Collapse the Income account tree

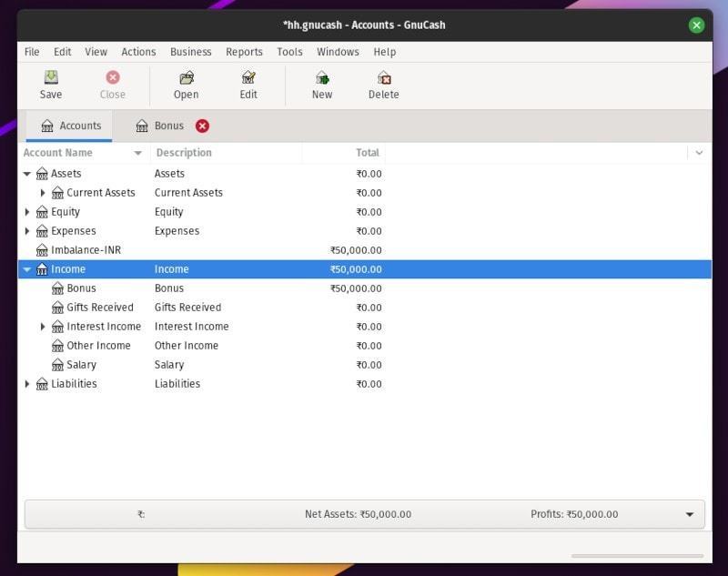[27, 269]
